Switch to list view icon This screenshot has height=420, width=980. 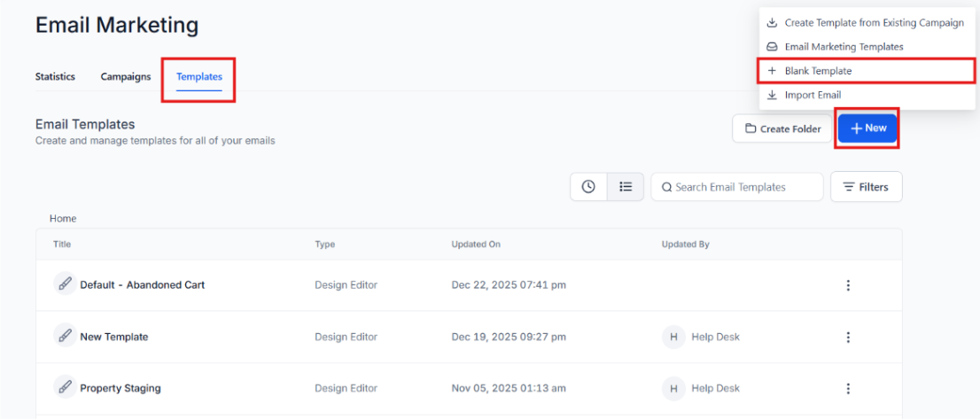pos(626,187)
